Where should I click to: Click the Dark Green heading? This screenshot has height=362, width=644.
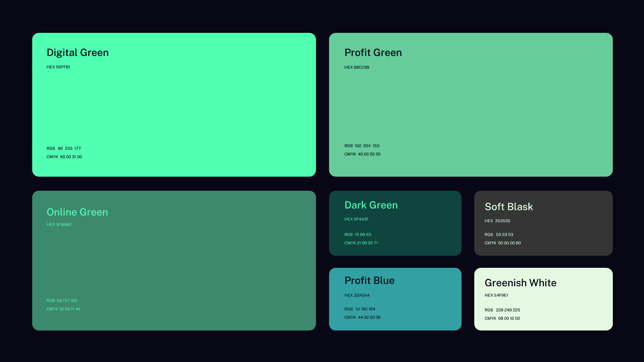tap(371, 205)
